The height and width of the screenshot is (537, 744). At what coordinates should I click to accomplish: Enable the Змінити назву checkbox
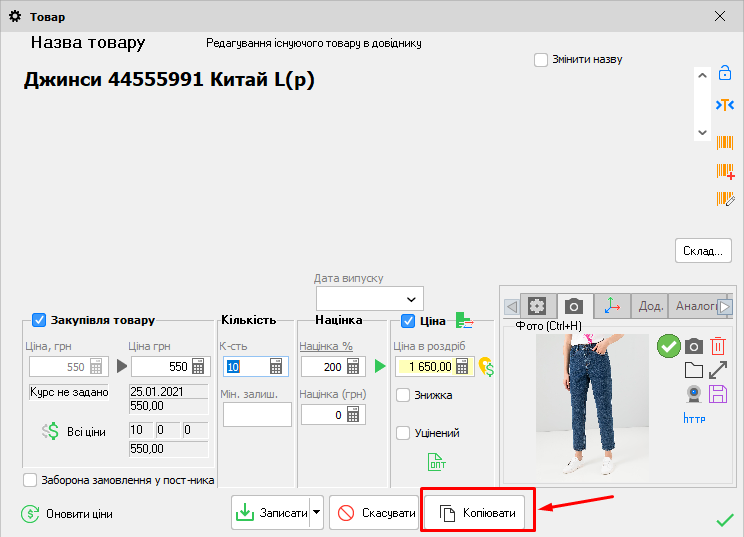541,60
